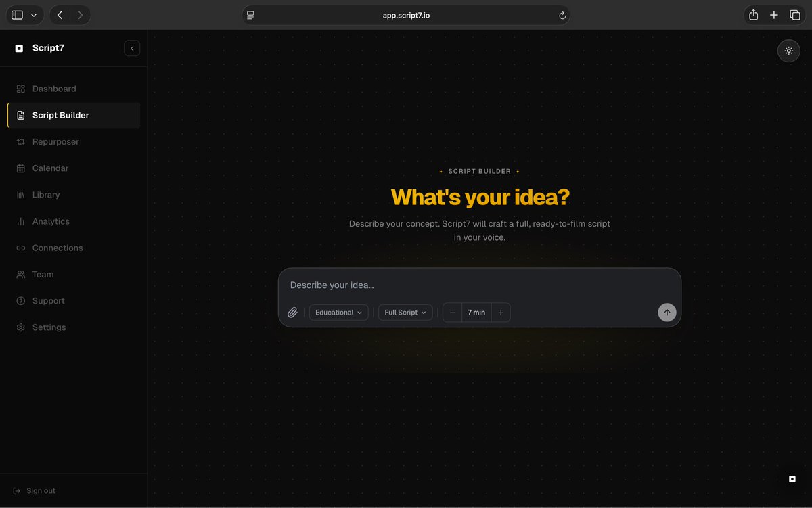
Task: Click the SCRIPT BUILDER label above heading
Action: [x=480, y=172]
